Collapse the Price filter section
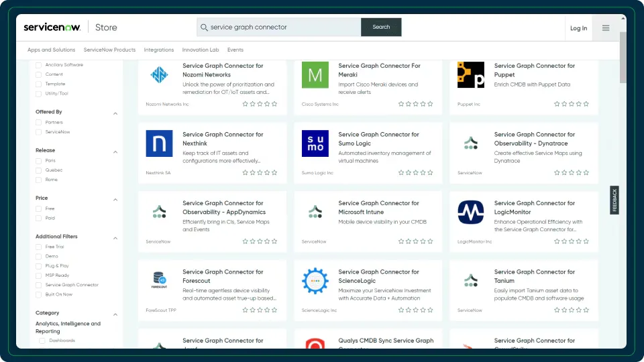Screen dimensions: 644x362 tap(115, 200)
